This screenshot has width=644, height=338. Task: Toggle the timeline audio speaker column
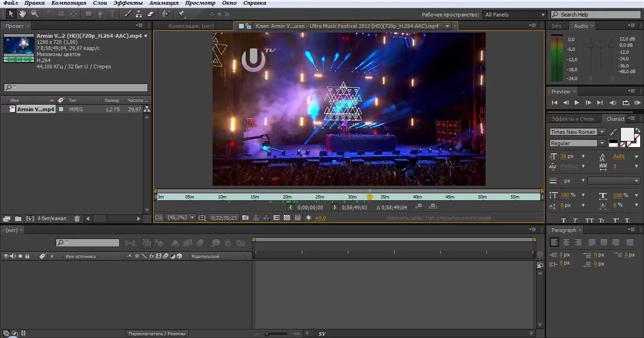coord(13,256)
